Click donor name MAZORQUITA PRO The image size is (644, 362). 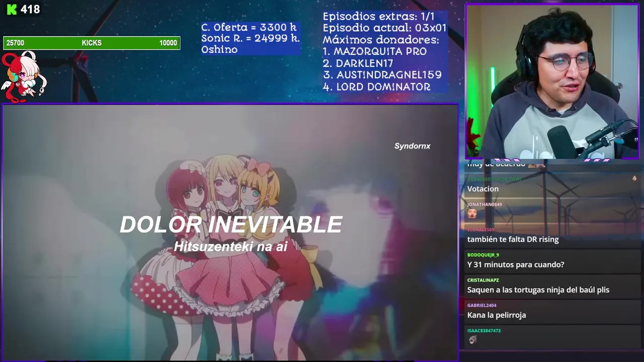click(x=380, y=51)
